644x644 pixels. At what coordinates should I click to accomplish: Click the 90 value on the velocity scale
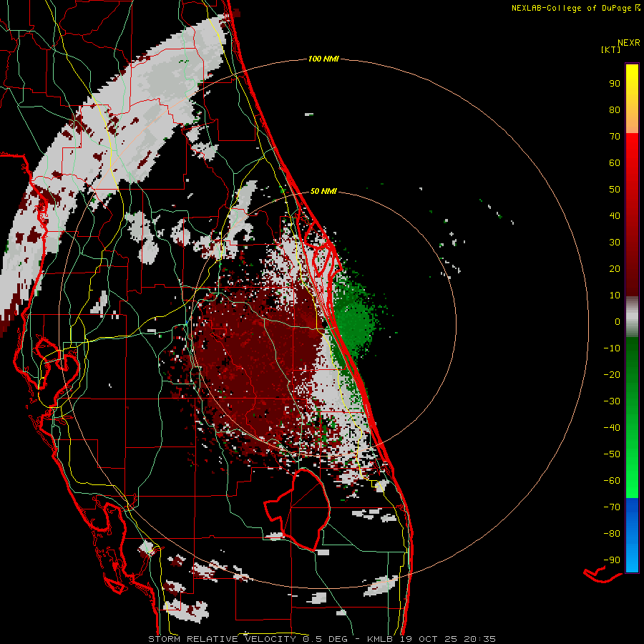pos(615,84)
